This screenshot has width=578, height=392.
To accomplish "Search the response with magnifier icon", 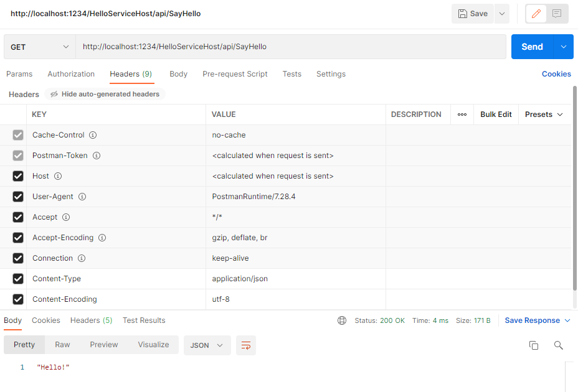I will pos(559,345).
